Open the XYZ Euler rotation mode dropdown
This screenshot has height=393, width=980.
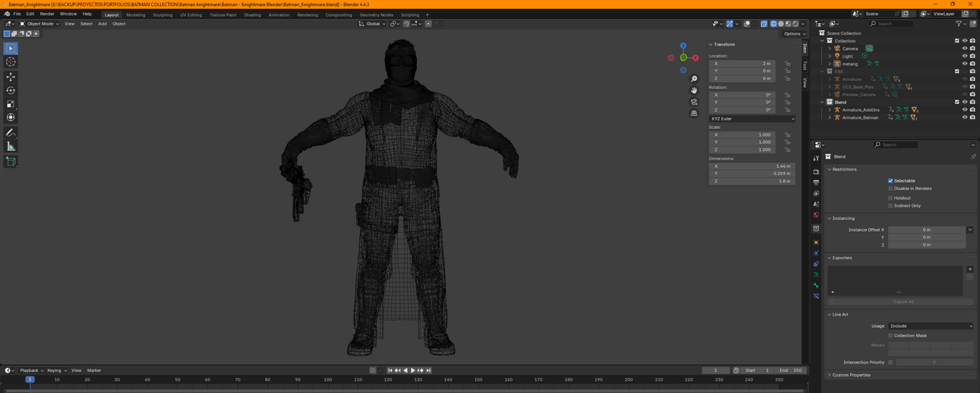pos(752,119)
